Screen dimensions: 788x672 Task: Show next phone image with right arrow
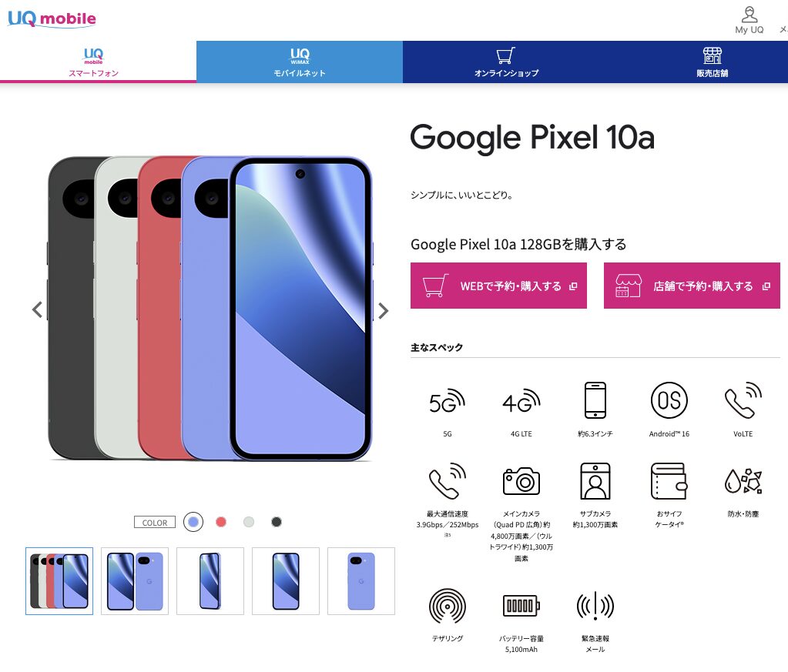(x=383, y=310)
